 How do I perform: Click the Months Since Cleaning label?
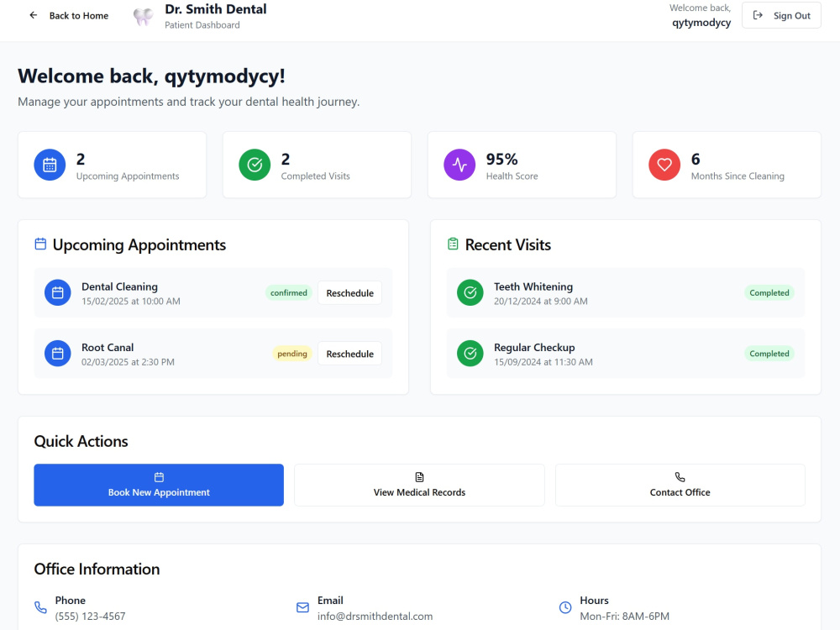[x=738, y=176]
